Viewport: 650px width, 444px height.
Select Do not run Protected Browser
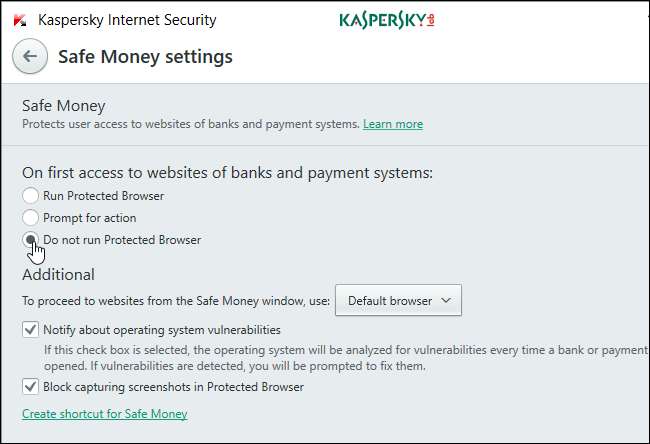(31, 240)
